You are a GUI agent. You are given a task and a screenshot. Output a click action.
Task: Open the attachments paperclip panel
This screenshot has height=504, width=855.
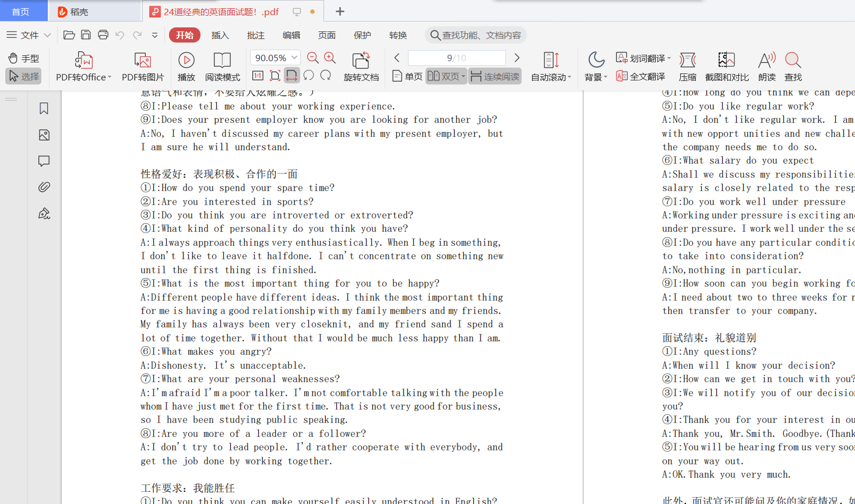point(44,187)
